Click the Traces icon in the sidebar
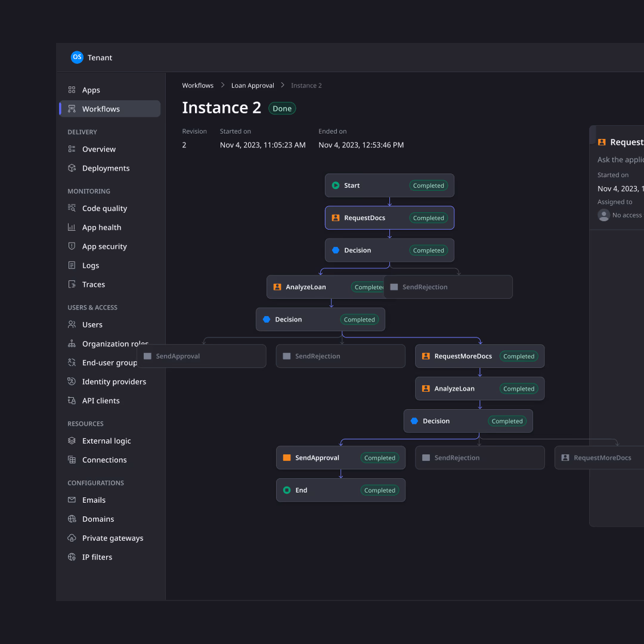This screenshot has height=644, width=644. (x=72, y=284)
